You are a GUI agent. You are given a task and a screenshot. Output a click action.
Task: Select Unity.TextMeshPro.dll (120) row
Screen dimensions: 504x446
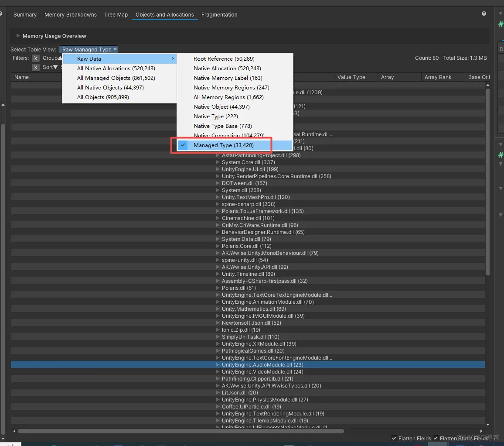[x=248, y=197]
